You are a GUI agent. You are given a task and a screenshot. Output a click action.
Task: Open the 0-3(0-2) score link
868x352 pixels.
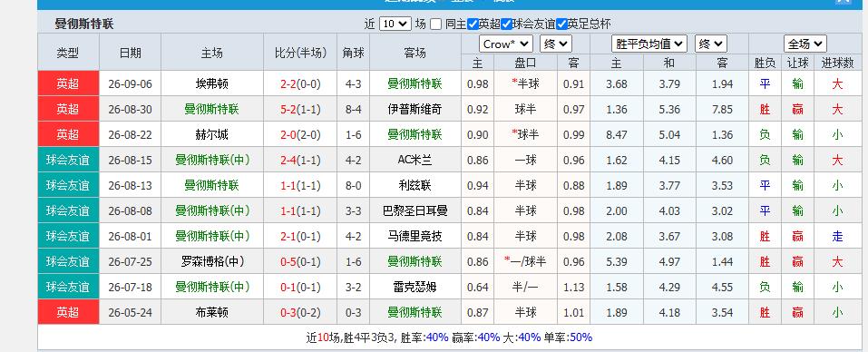(300, 313)
